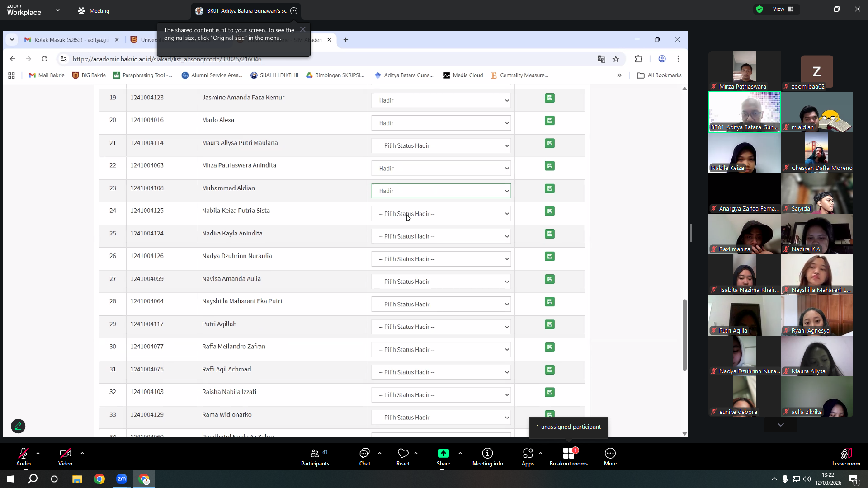Start camera with Video button
Viewport: 868px width, 488px height.
(x=65, y=457)
